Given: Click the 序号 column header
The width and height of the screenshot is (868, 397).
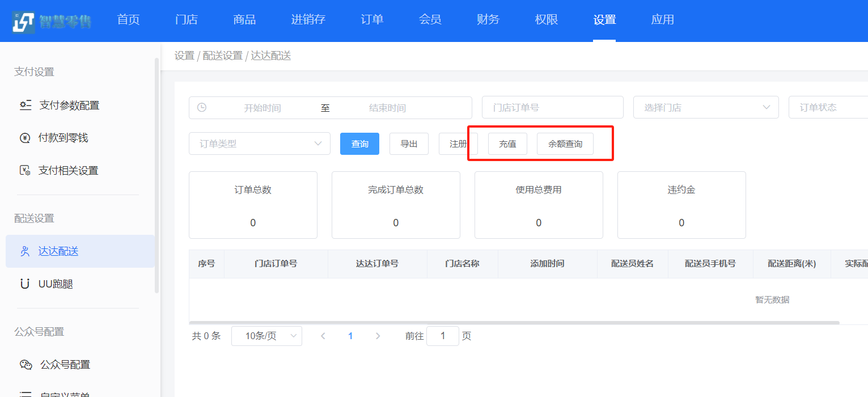Looking at the screenshot, I should [206, 264].
